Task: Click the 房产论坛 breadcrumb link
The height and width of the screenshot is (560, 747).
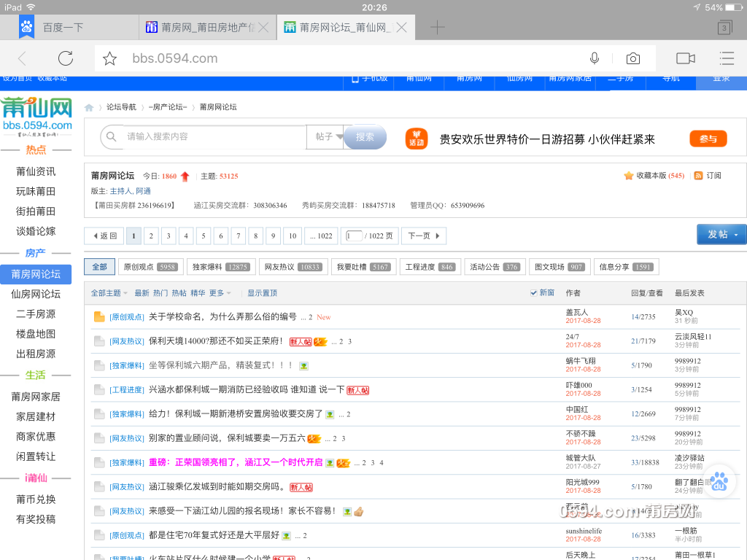Action: [167, 107]
